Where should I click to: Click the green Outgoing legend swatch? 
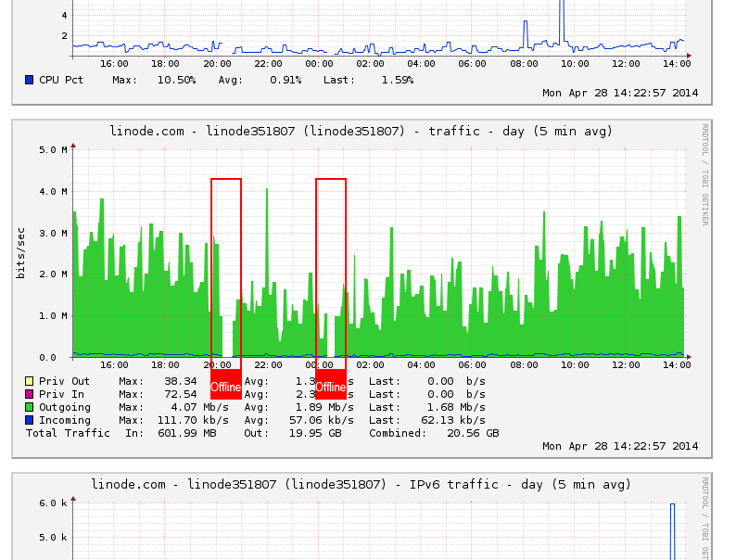[x=29, y=407]
